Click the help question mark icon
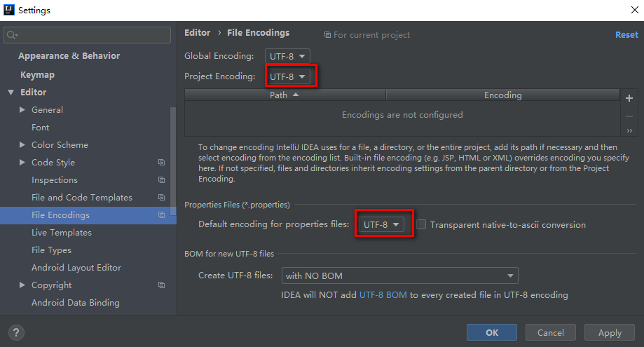 coord(17,332)
